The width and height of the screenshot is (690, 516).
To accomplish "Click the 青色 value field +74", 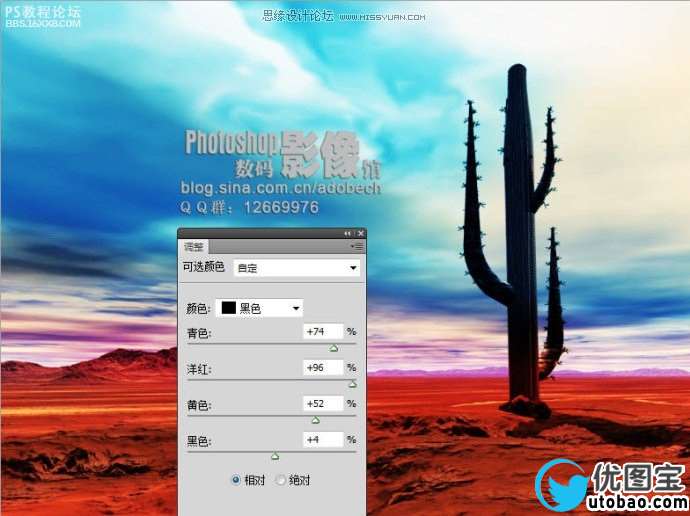I will 323,331.
